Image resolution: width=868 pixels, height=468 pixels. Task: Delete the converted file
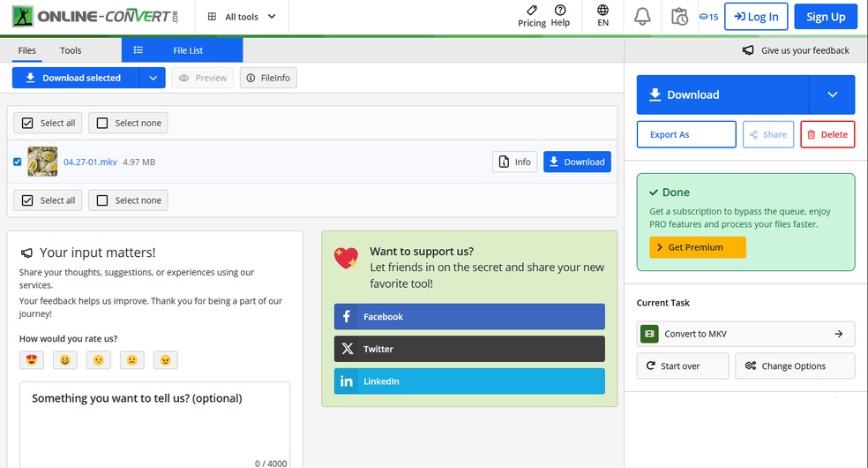827,134
